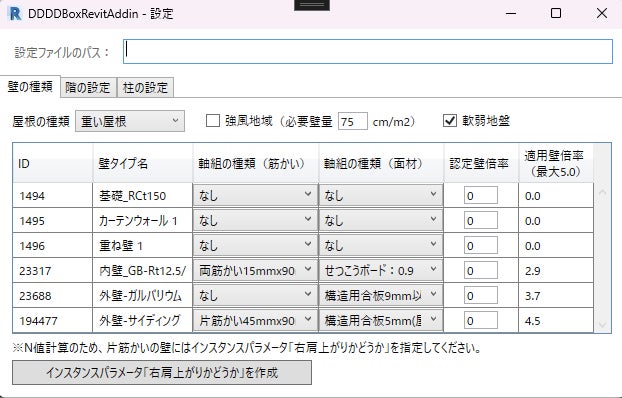Select the ID cell 23688
The image size is (622, 398).
[52, 295]
